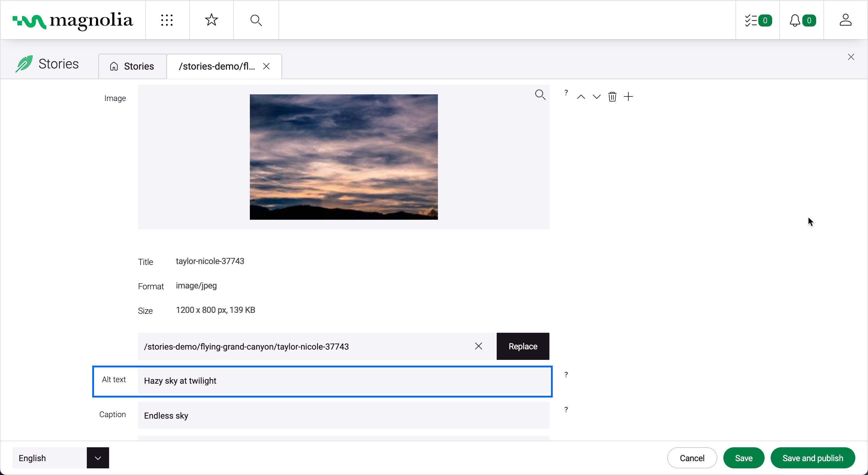Screen dimensions: 868x475
Task: Click the sky image thumbnail
Action: [x=344, y=157]
